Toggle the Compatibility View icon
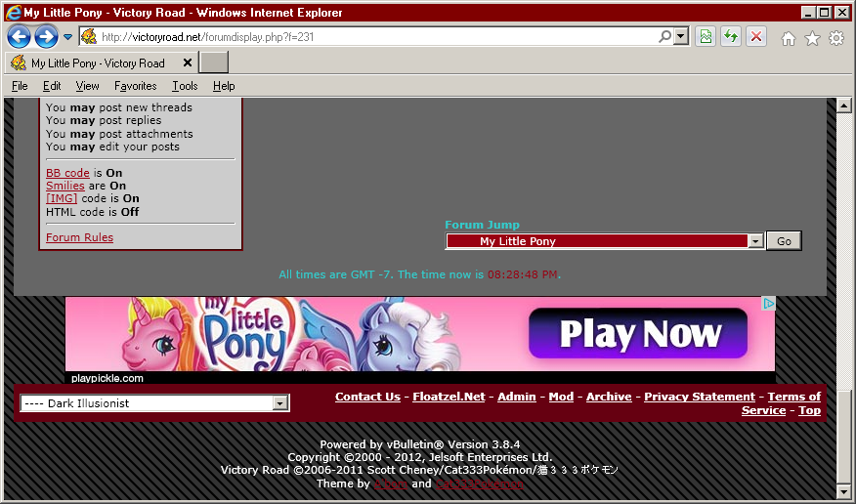Image resolution: width=856 pixels, height=504 pixels. (x=705, y=37)
